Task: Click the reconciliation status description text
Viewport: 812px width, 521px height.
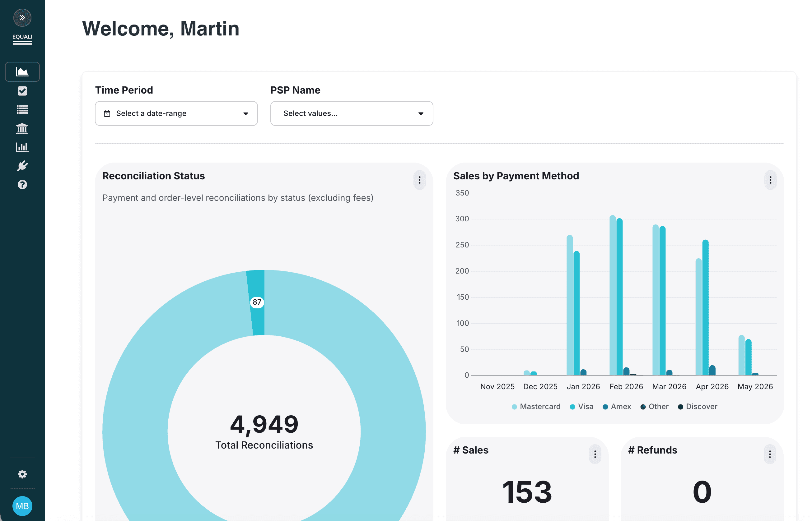Action: [x=238, y=198]
